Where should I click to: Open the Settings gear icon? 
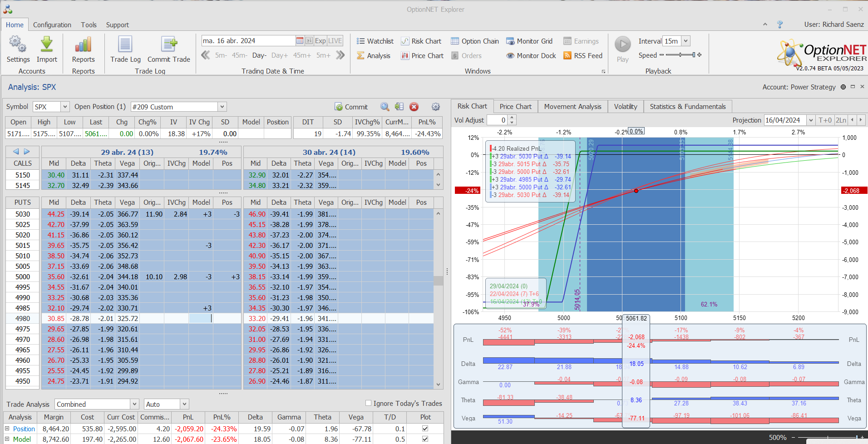[18, 44]
